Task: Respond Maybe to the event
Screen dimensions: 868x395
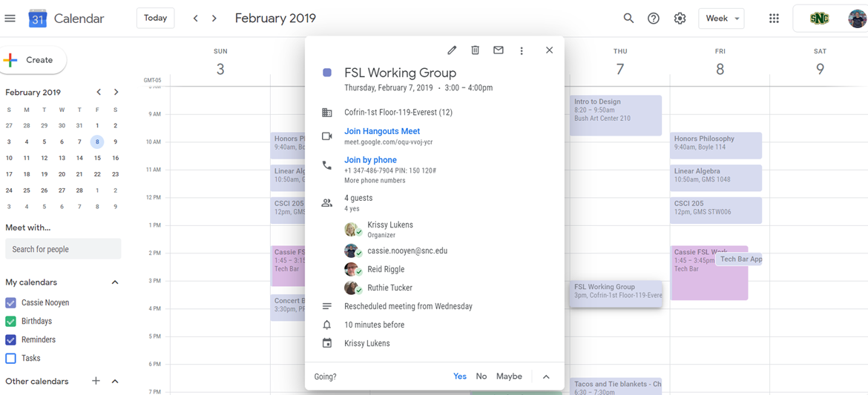Action: point(509,376)
